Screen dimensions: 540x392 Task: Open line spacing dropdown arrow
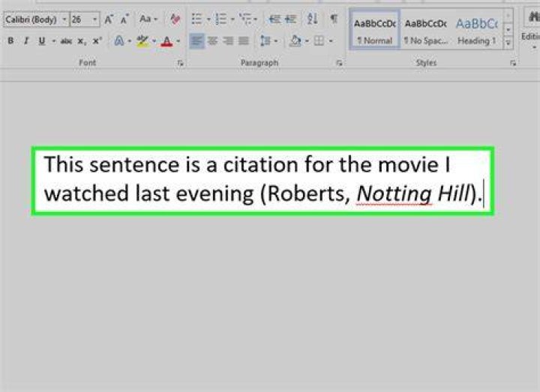click(x=276, y=41)
